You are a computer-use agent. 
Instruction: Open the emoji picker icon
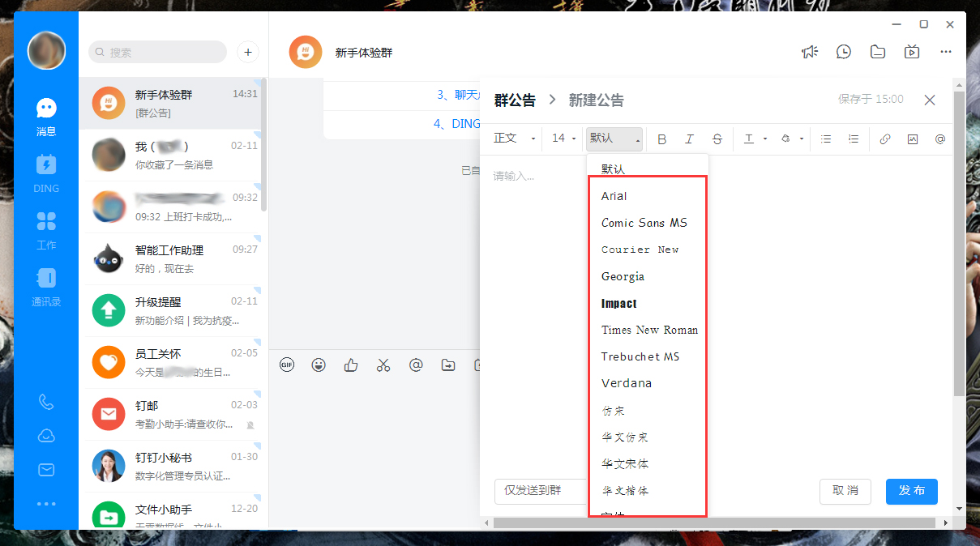pyautogui.click(x=319, y=365)
